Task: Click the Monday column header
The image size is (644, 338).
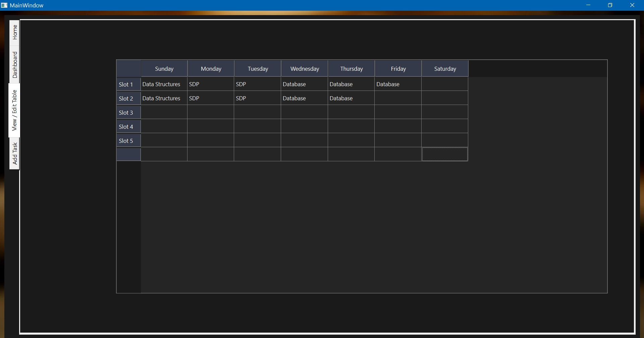Action: click(x=211, y=69)
